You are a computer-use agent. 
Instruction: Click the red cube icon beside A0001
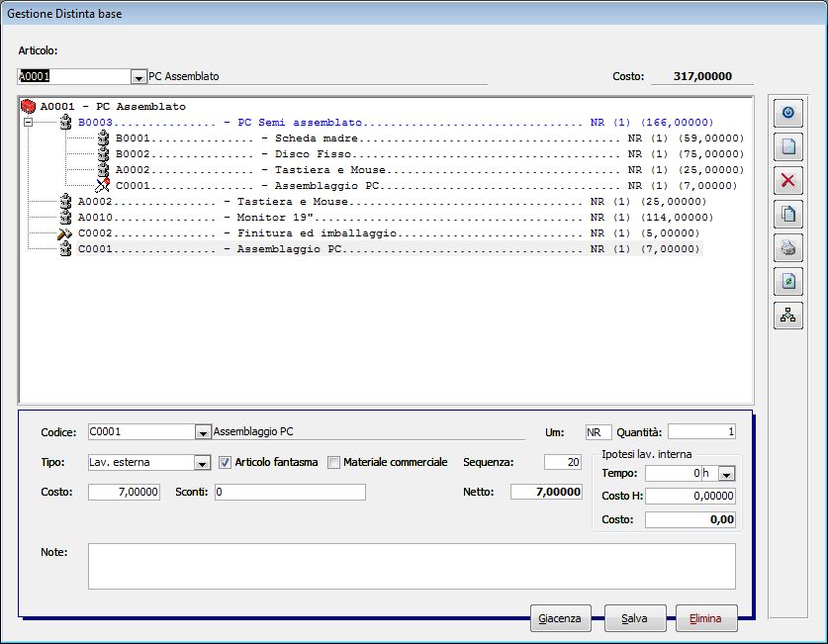point(29,106)
